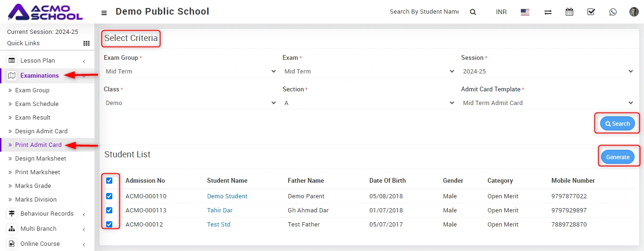This screenshot has height=251, width=644.
Task: Click the Search By Student Name field
Action: (x=424, y=12)
